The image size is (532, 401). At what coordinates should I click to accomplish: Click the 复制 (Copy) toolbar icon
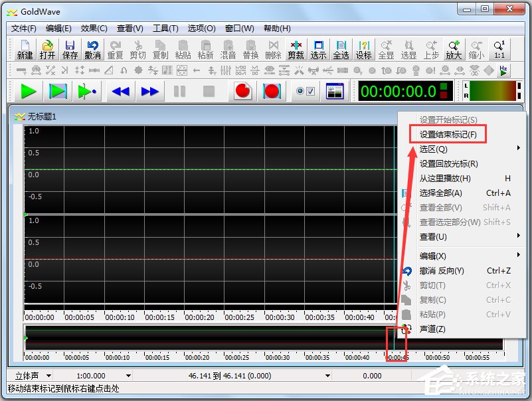160,50
